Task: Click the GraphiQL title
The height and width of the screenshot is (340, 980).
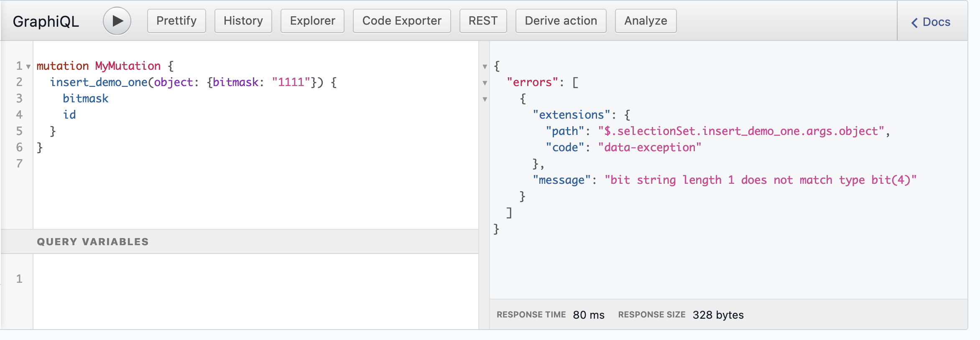Action: pos(46,21)
